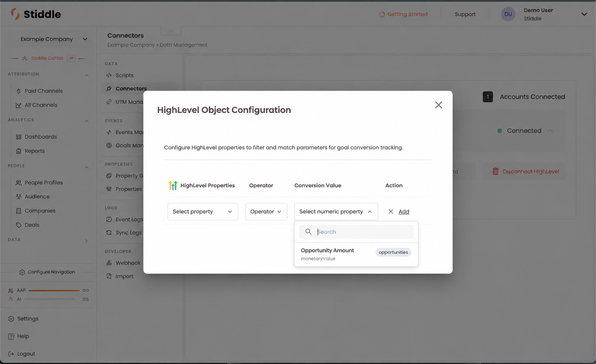Open the Operator dropdown
Screen dimensions: 596x364
point(266,212)
